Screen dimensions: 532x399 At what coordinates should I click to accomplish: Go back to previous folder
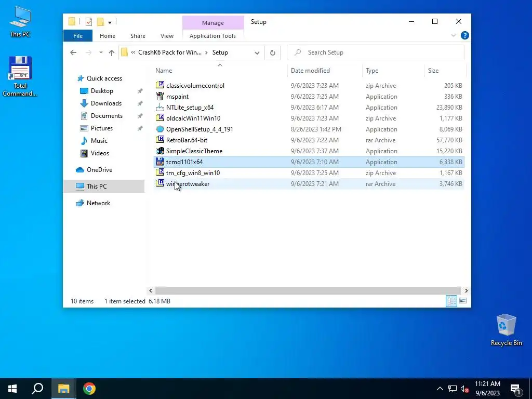[73, 52]
